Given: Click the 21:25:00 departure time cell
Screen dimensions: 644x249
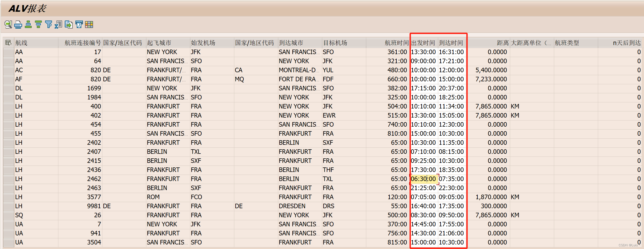Looking at the screenshot, I should point(424,188).
